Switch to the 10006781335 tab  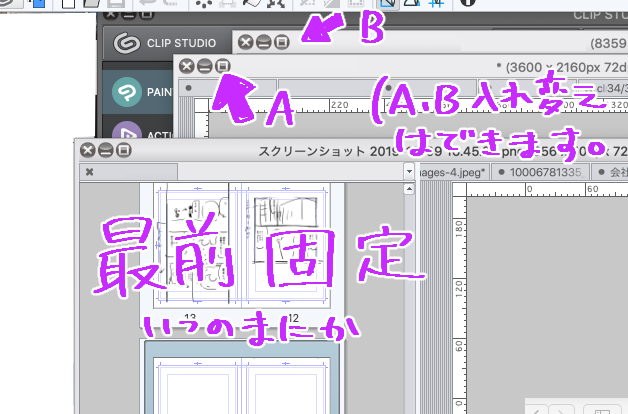(x=540, y=172)
